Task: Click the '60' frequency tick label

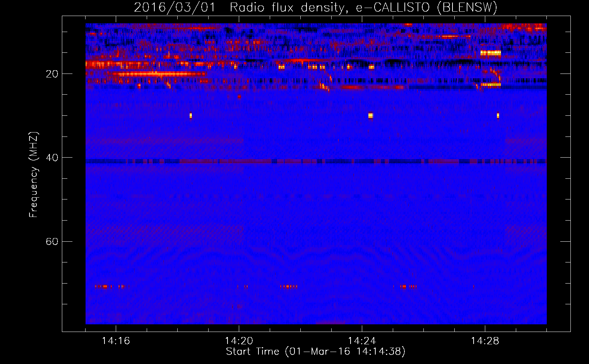Action: point(52,242)
